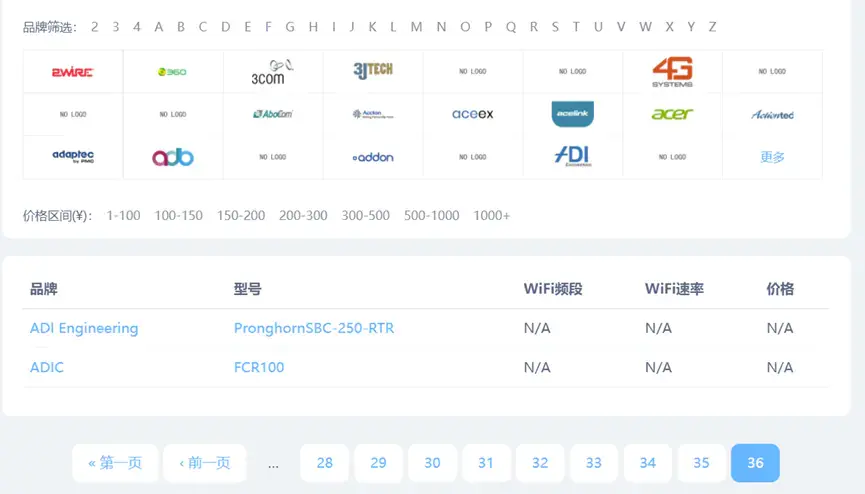The width and height of the screenshot is (865, 494).
Task: Choose the AboCom brand logo
Action: (273, 114)
